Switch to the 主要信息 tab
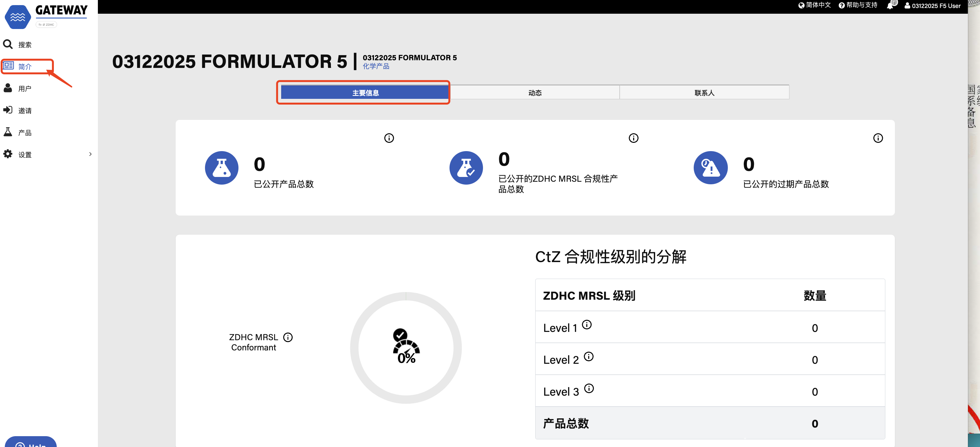Viewport: 980px width, 447px height. point(365,92)
